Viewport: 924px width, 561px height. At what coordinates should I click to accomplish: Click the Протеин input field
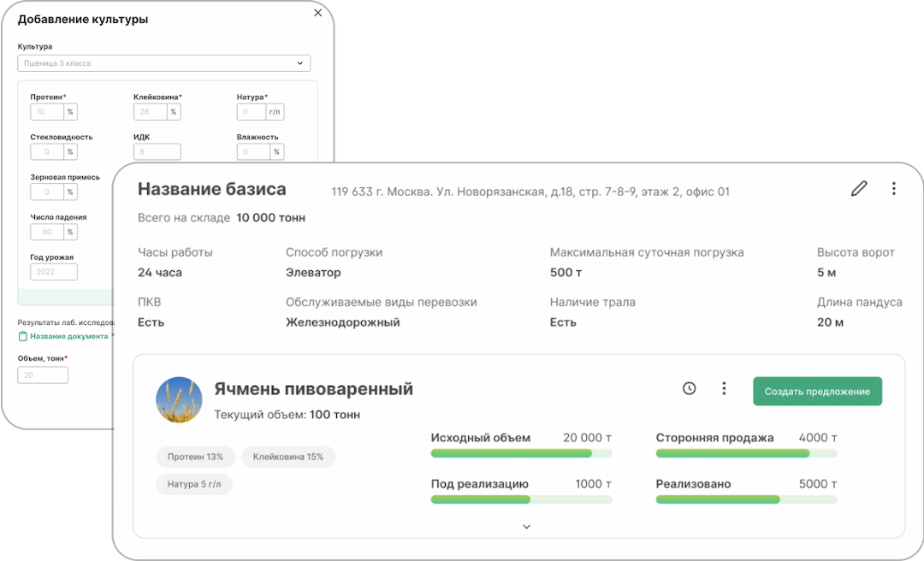[x=47, y=112]
